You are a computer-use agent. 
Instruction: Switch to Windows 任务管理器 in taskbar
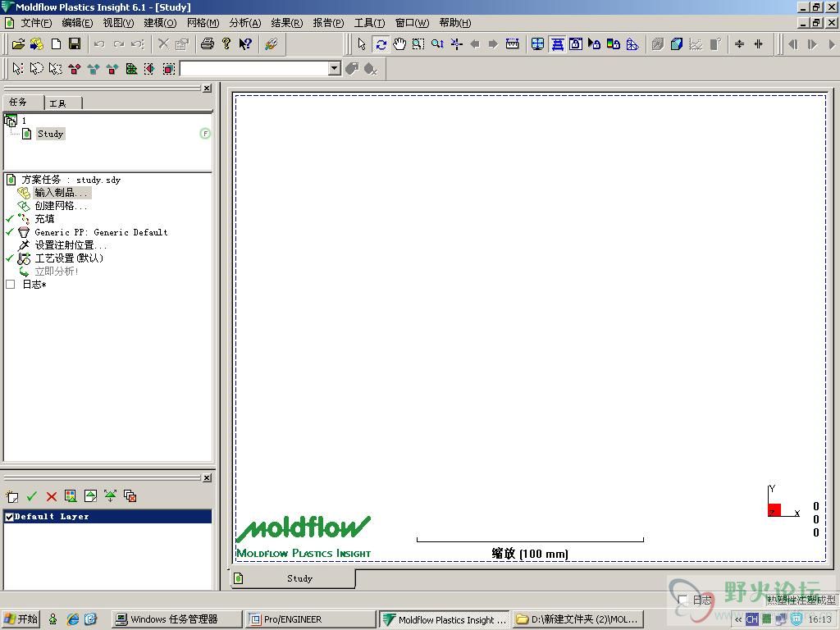[x=177, y=619]
